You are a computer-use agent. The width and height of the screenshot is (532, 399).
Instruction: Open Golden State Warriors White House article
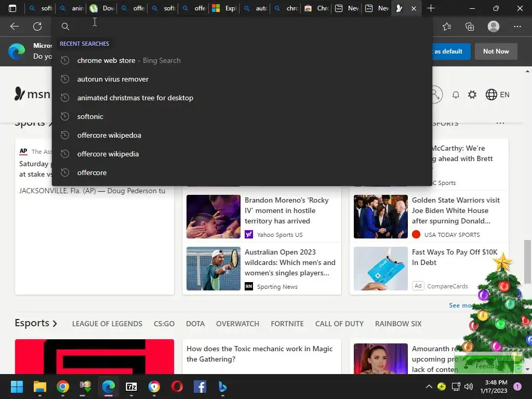pyautogui.click(x=456, y=210)
